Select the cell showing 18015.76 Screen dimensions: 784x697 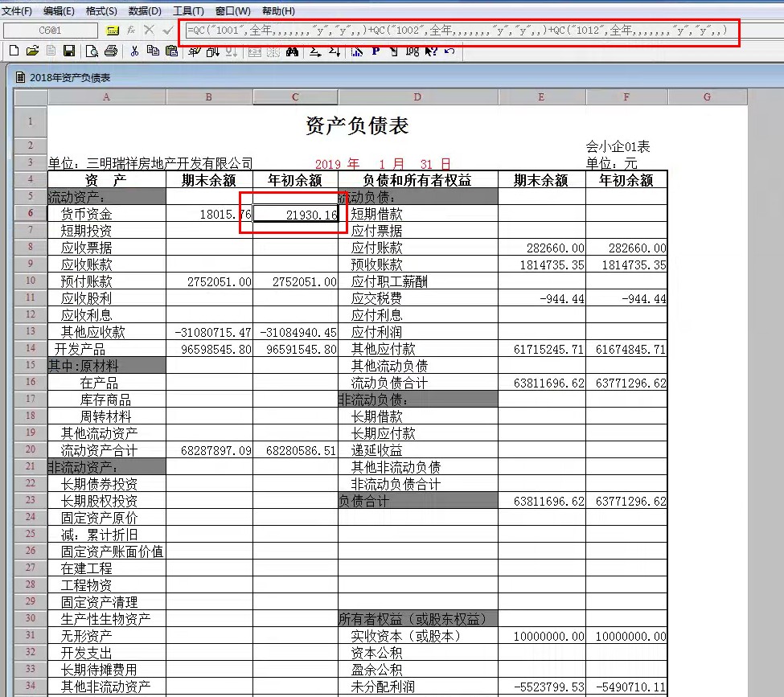tap(209, 215)
